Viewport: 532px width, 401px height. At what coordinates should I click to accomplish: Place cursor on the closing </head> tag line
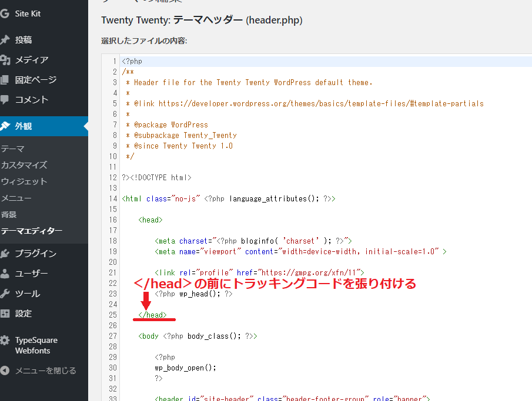153,315
